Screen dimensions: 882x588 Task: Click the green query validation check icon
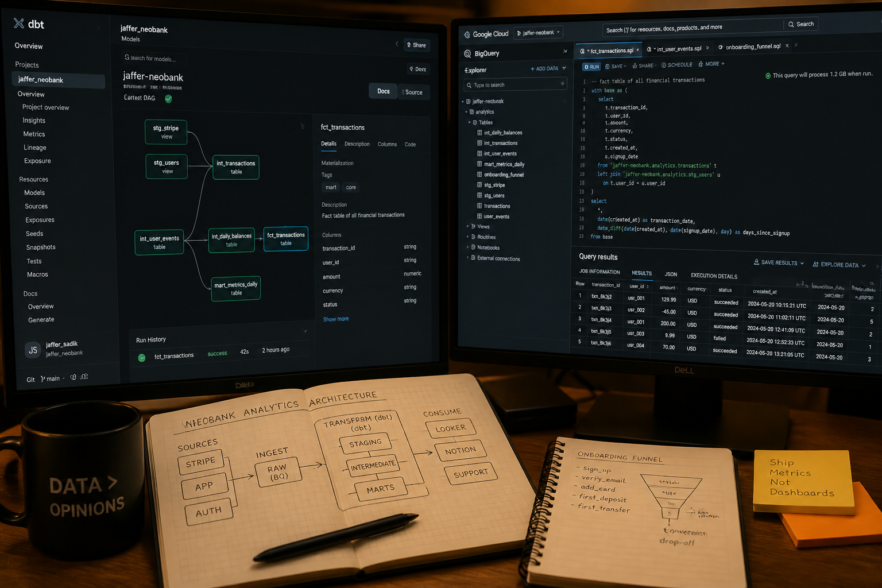[768, 76]
